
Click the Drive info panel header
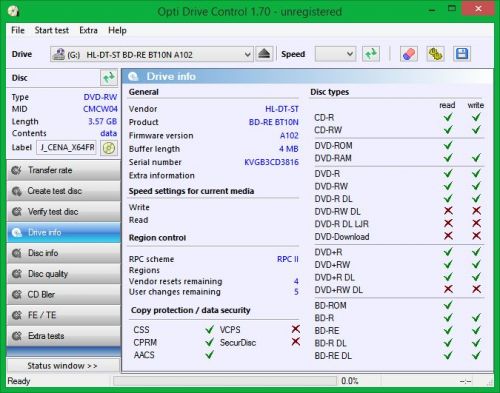[307, 76]
